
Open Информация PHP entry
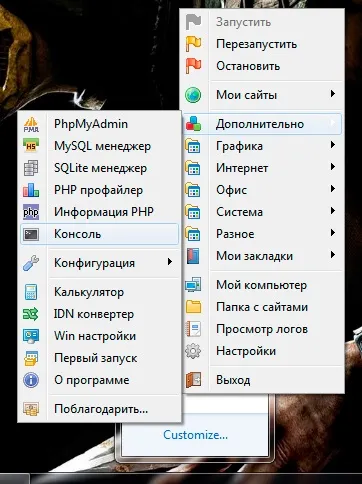[100, 212]
